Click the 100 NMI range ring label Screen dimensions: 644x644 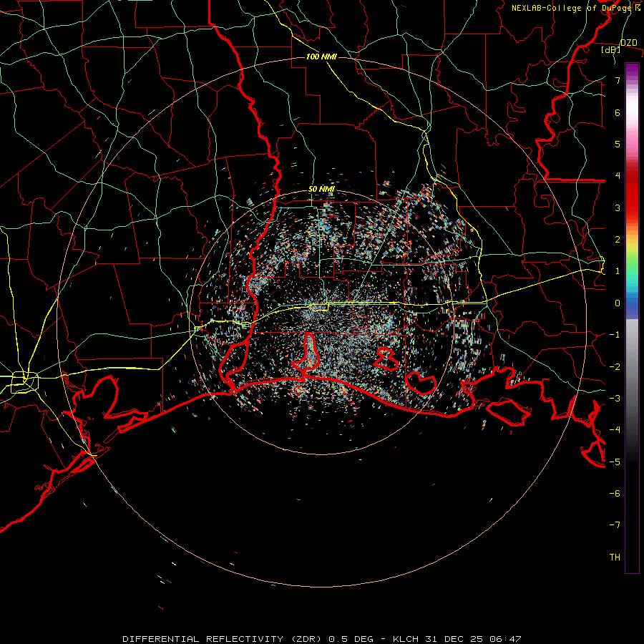tap(321, 57)
